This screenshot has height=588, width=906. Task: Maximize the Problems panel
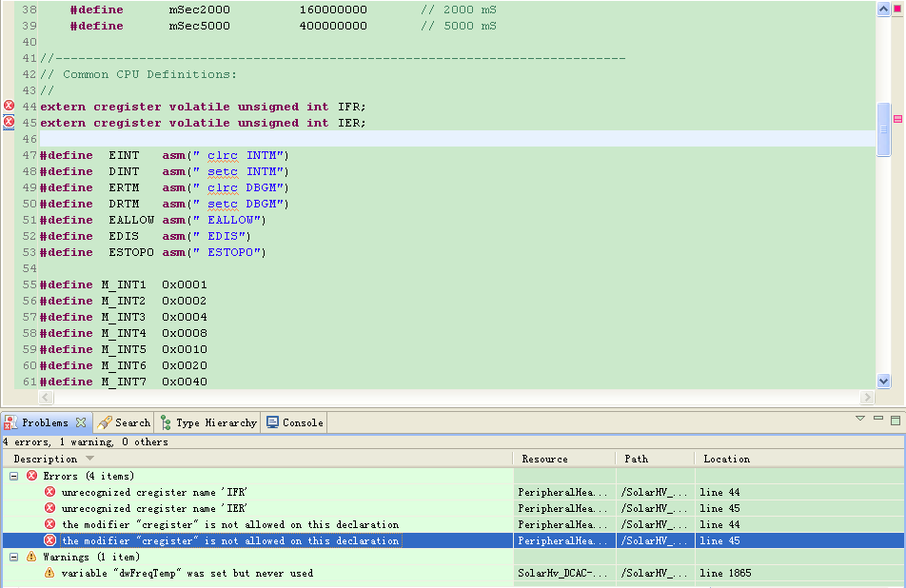[896, 420]
